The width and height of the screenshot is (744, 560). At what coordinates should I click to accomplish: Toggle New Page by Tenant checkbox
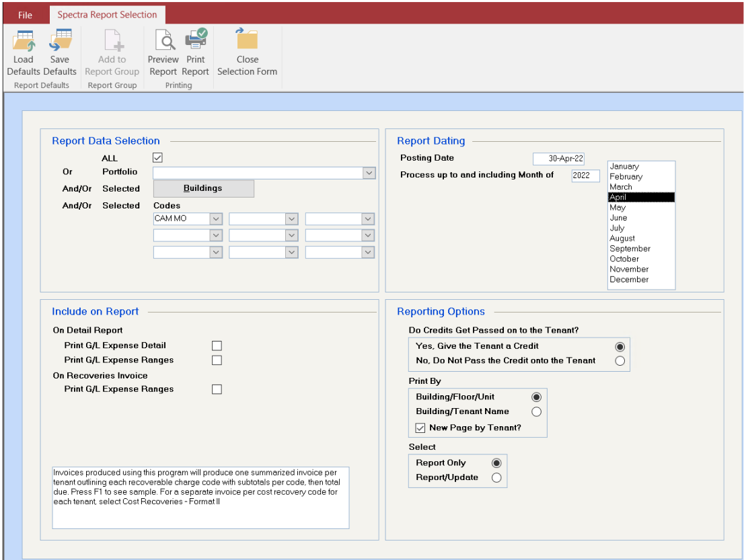click(x=420, y=428)
